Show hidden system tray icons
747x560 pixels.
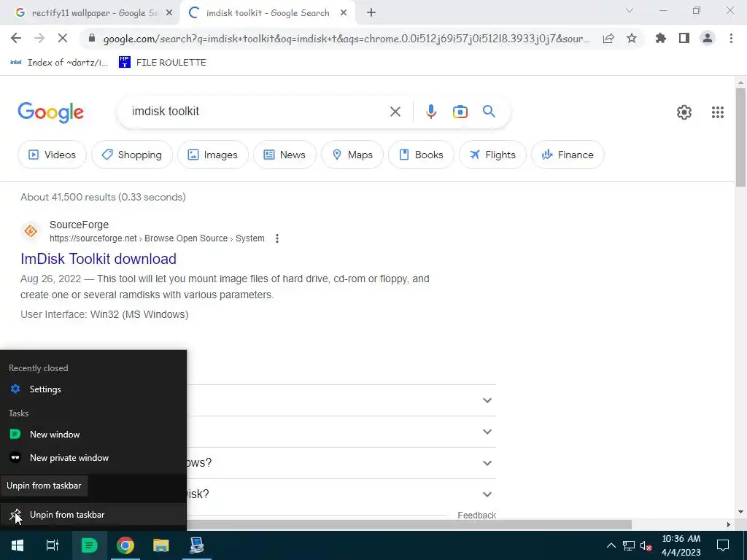pos(611,545)
